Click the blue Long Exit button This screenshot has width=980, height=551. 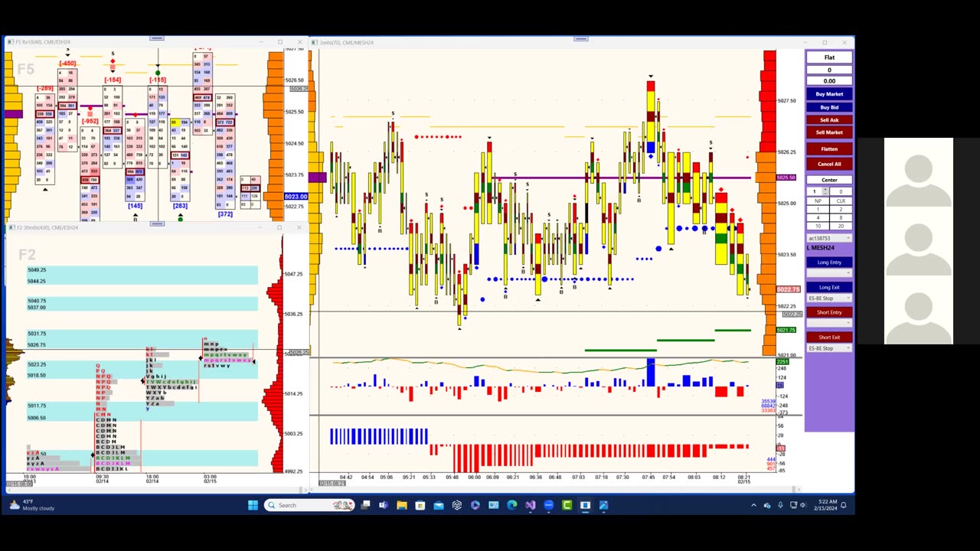pyautogui.click(x=829, y=287)
